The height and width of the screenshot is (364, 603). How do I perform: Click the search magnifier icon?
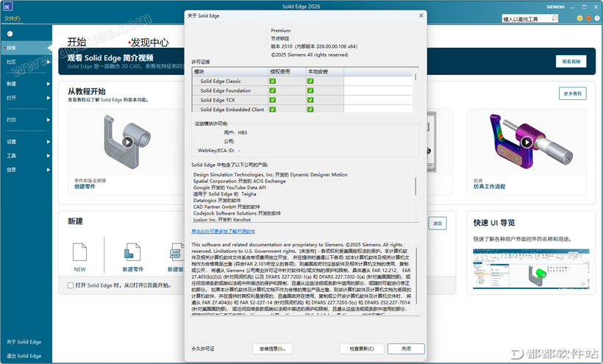tap(554, 18)
